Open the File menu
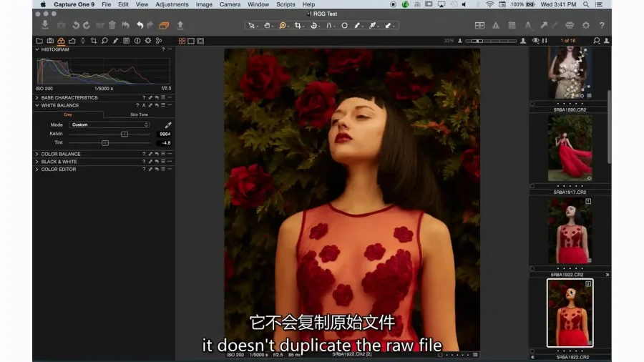Viewport: 644px width, 362px height. tap(107, 4)
